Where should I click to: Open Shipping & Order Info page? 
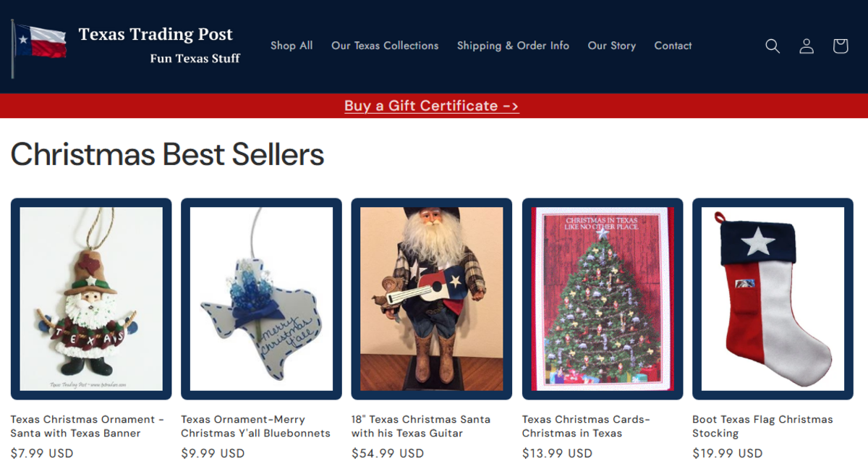(513, 46)
